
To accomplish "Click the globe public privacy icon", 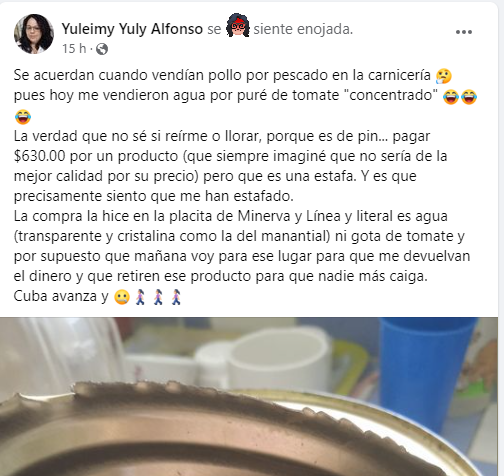I will 102,49.
